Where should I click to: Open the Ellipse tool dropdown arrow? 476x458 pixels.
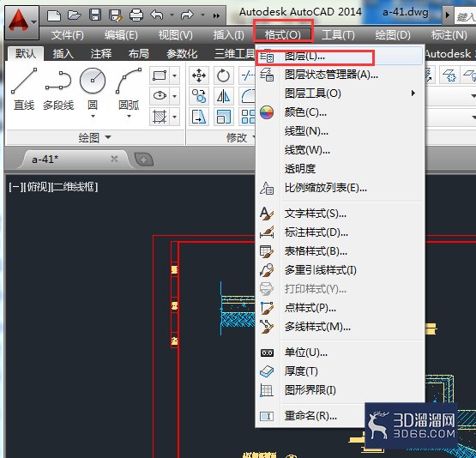point(175,96)
